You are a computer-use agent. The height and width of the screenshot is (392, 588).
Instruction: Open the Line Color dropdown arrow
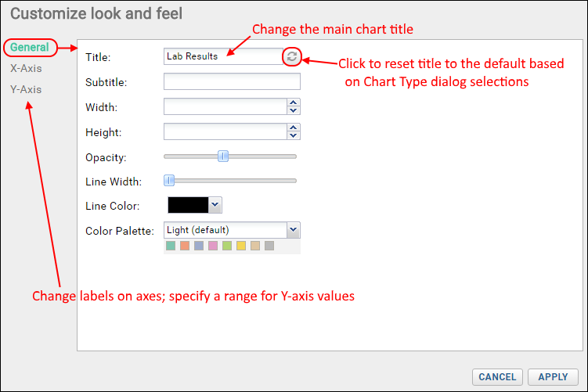(x=215, y=205)
